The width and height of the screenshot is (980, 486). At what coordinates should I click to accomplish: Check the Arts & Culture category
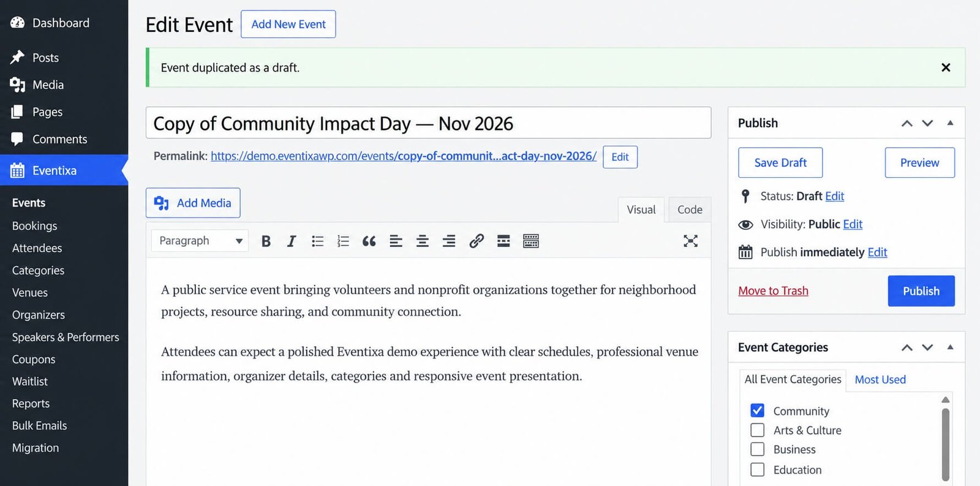pos(758,430)
